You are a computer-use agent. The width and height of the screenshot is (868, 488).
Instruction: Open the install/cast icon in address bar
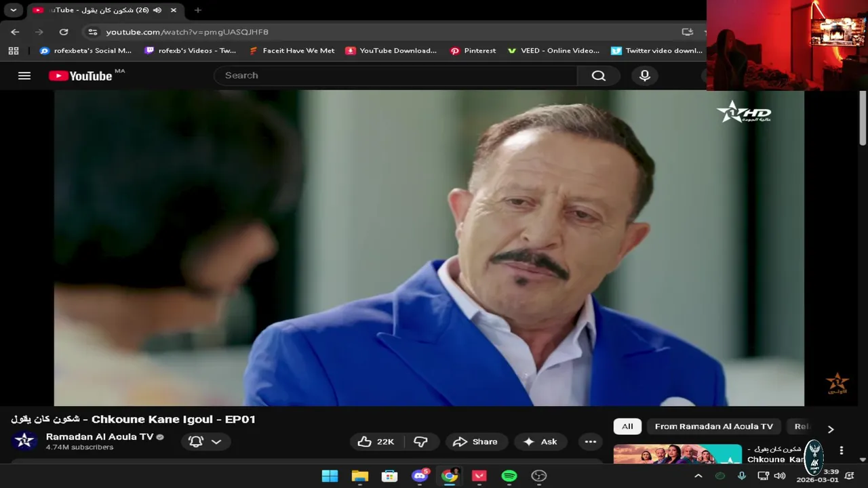[x=687, y=32]
